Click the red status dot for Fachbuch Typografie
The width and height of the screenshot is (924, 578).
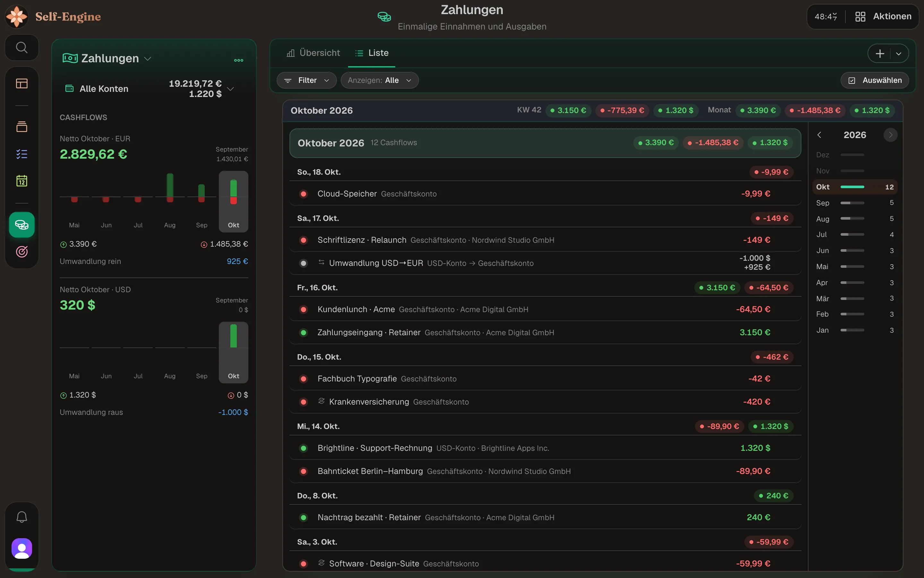(304, 379)
